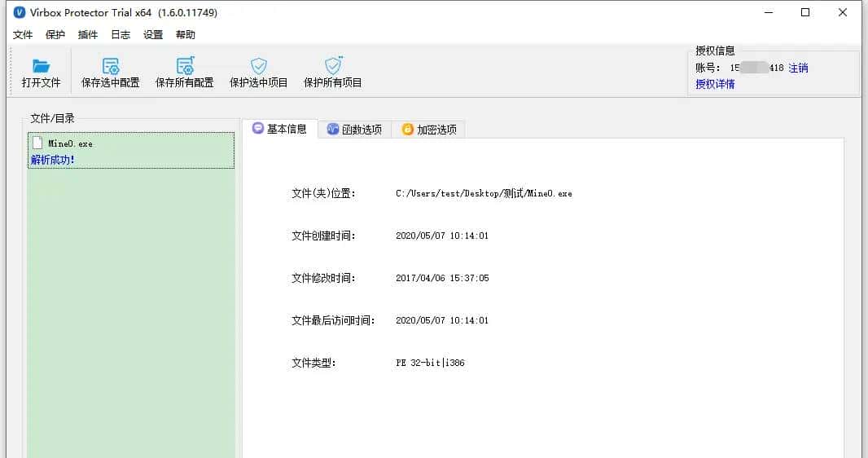The width and height of the screenshot is (868, 458).
Task: Click the file icon beside Mine0.exe
Action: (x=37, y=143)
